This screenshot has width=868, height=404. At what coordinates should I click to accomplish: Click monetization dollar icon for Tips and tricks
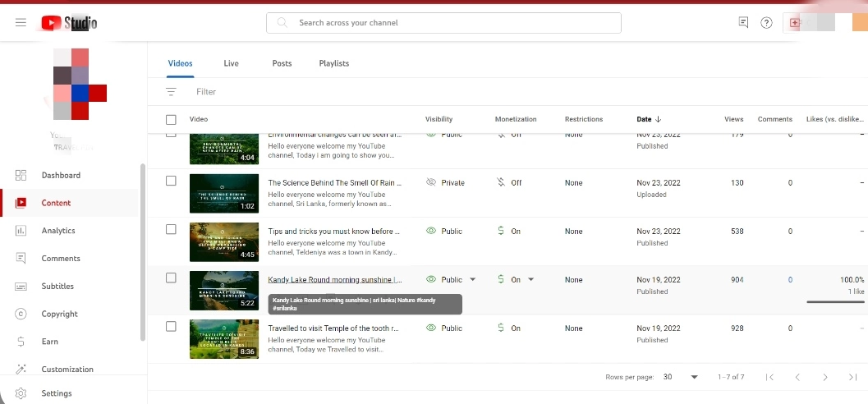point(500,231)
